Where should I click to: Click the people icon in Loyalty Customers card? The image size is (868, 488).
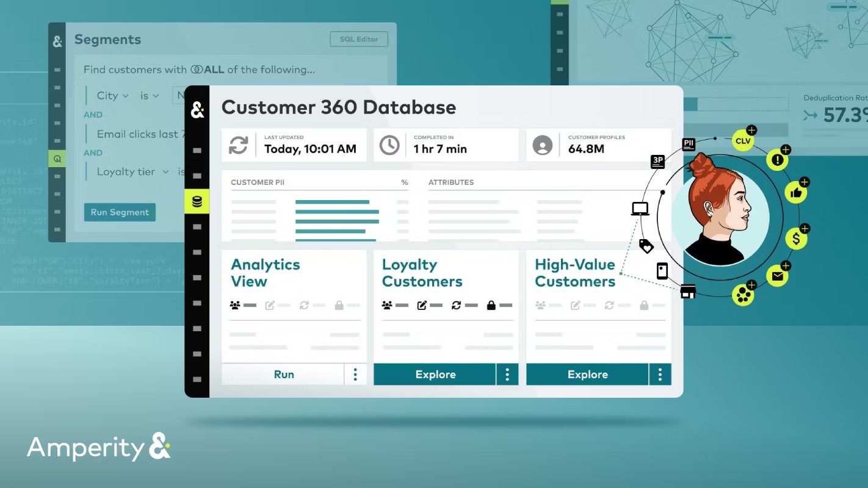pyautogui.click(x=387, y=305)
